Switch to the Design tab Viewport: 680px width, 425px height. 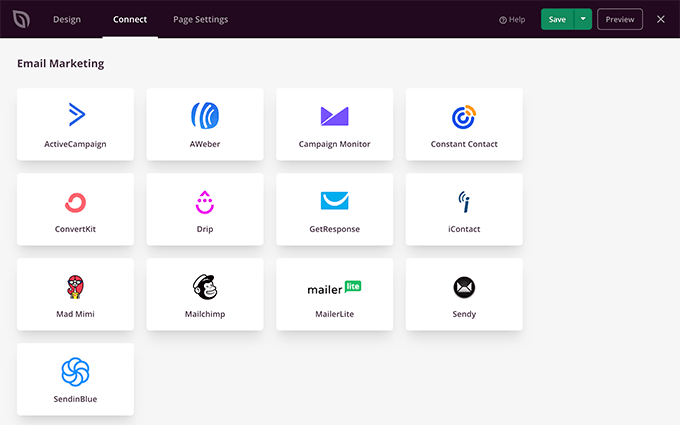pos(67,19)
